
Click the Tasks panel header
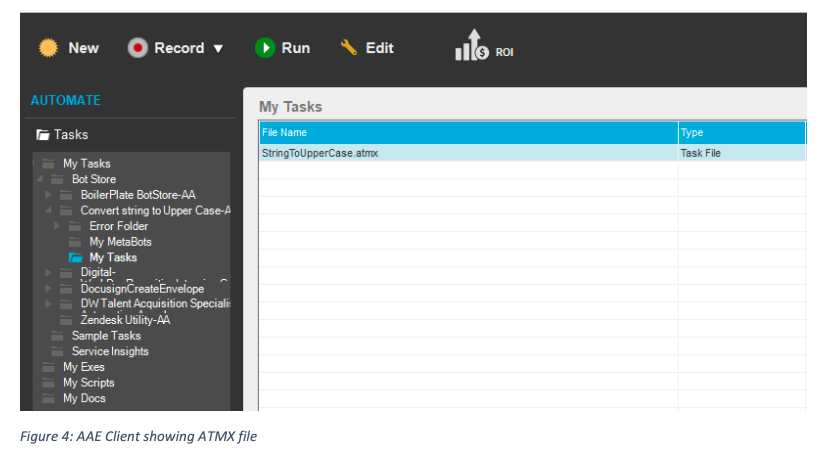tap(71, 135)
